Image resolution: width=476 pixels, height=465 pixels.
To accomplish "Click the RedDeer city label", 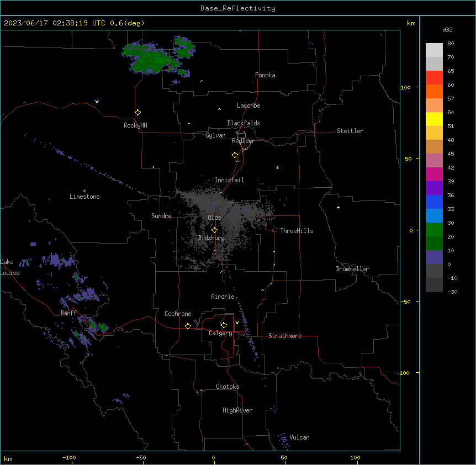I will [243, 141].
